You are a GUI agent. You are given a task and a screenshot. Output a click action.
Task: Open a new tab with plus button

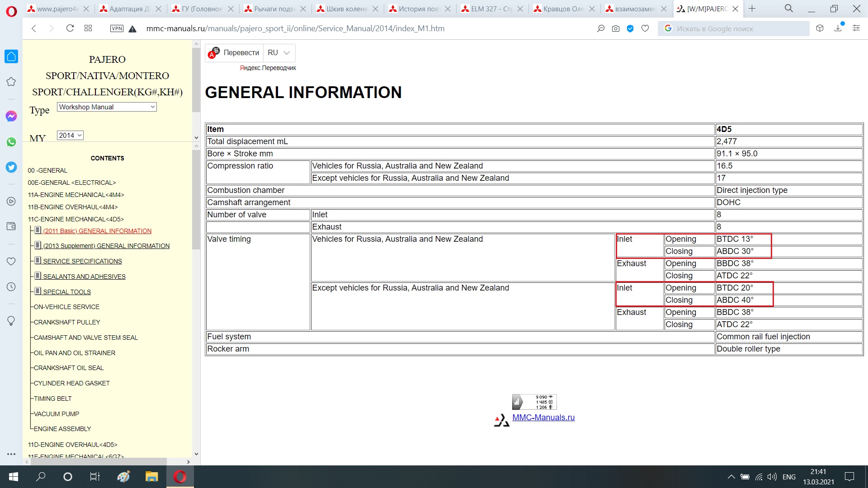coord(752,9)
